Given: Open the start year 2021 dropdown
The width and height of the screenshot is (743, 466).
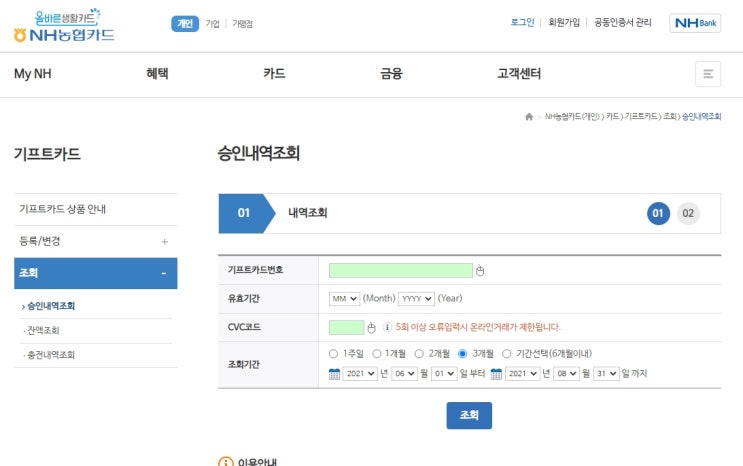Looking at the screenshot, I should pyautogui.click(x=360, y=374).
